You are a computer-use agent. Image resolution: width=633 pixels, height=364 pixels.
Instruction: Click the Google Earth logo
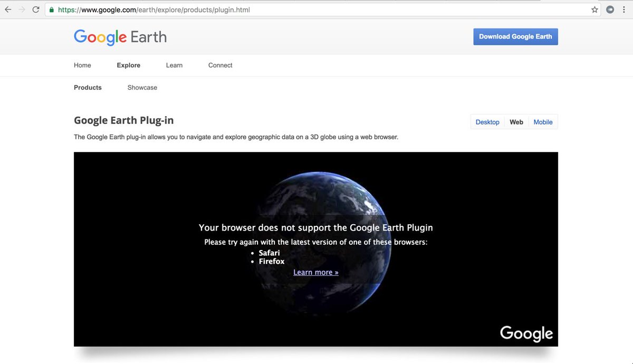click(x=120, y=37)
